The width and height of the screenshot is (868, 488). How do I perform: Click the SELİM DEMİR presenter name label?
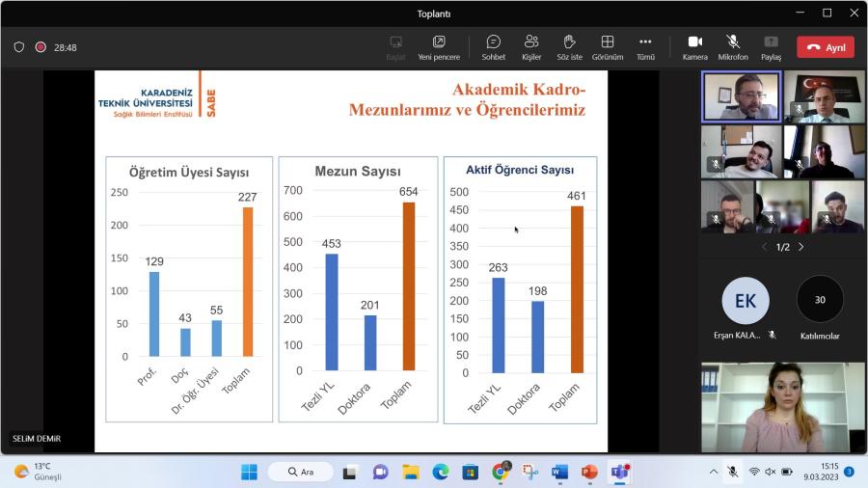tap(37, 439)
